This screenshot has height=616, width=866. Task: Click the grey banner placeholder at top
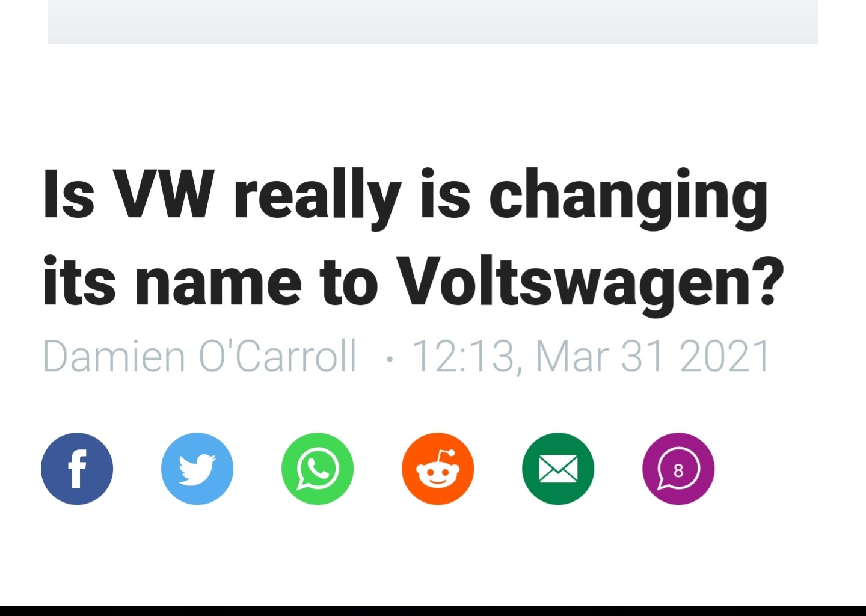click(x=433, y=22)
